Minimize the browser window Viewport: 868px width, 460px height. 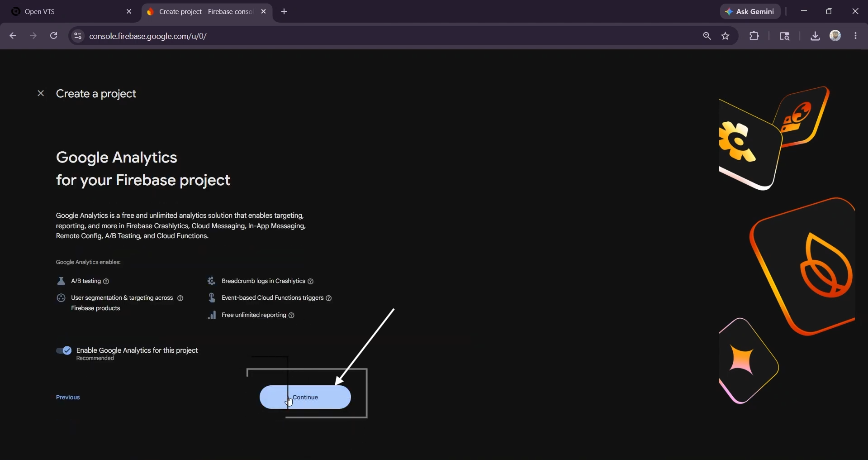coord(804,12)
